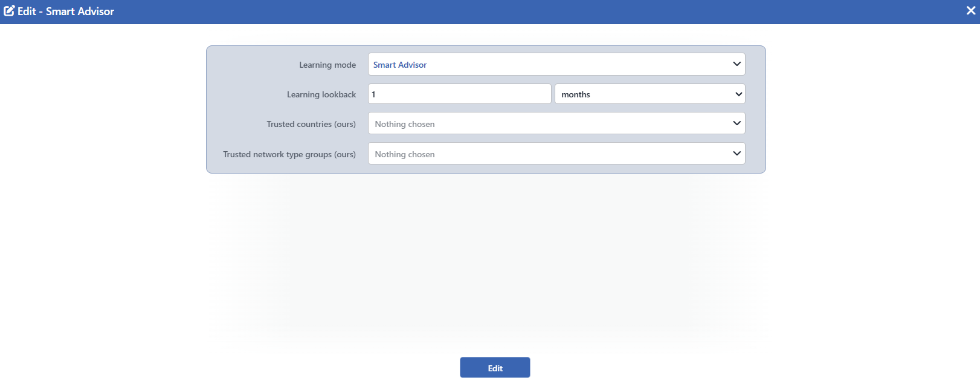Click the chevron arrow of months selector

tap(738, 94)
